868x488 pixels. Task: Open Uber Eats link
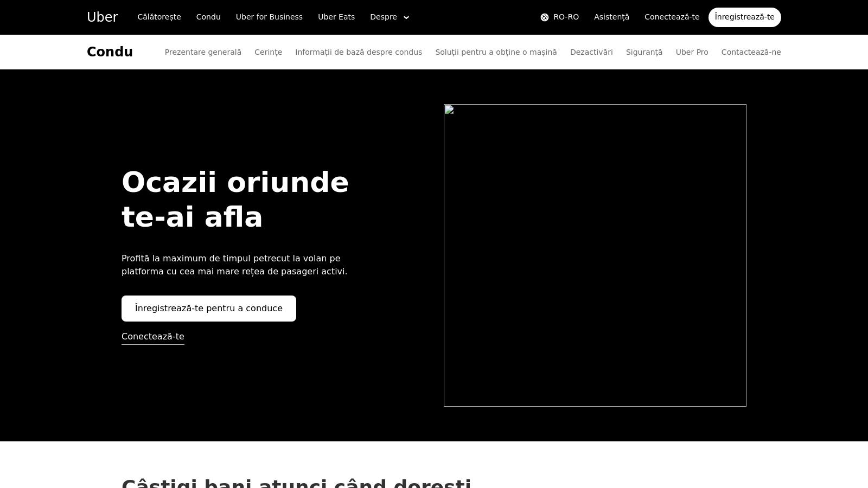[x=336, y=17]
